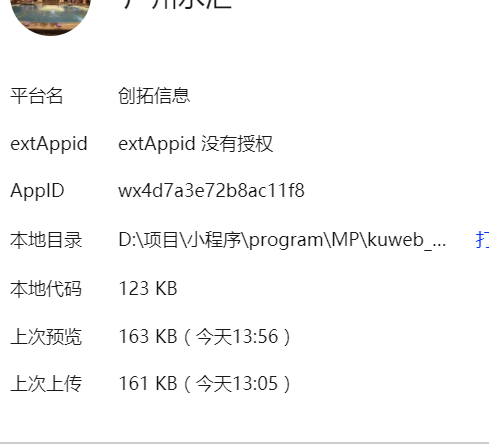Select the extAppid field label
Screen dimensions: 489x444
tap(49, 144)
